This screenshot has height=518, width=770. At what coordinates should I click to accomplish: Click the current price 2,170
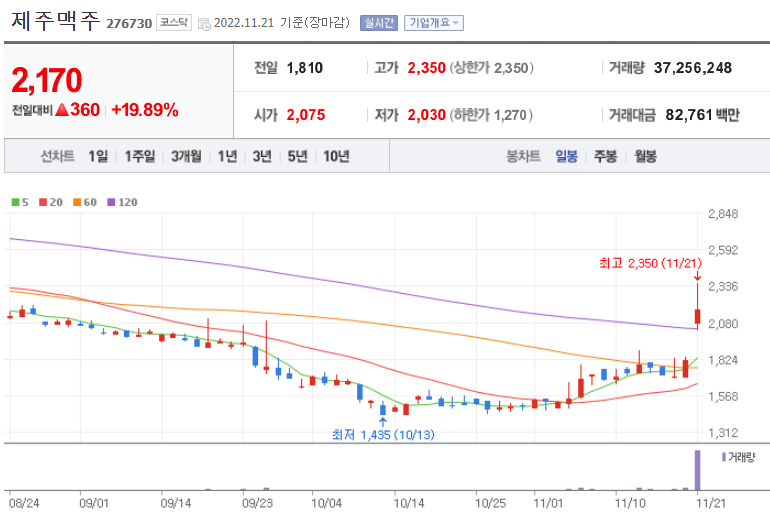(47, 80)
